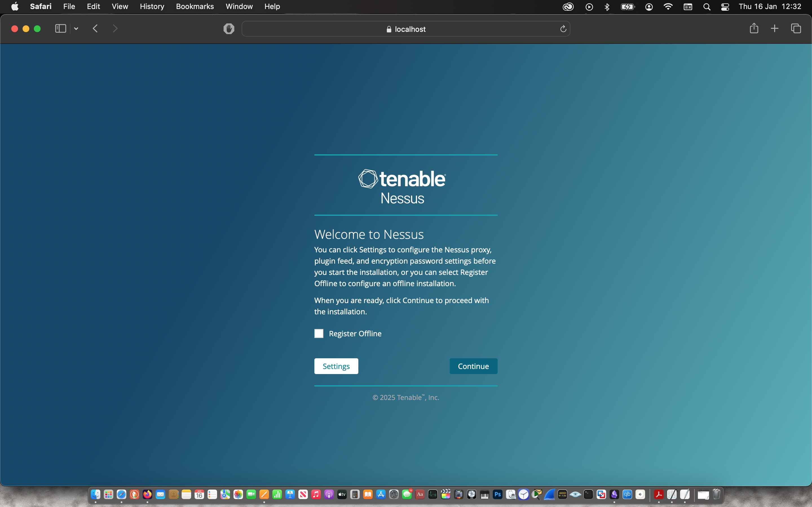812x507 pixels.
Task: Enable the Register Offline checkbox
Action: [x=319, y=334]
